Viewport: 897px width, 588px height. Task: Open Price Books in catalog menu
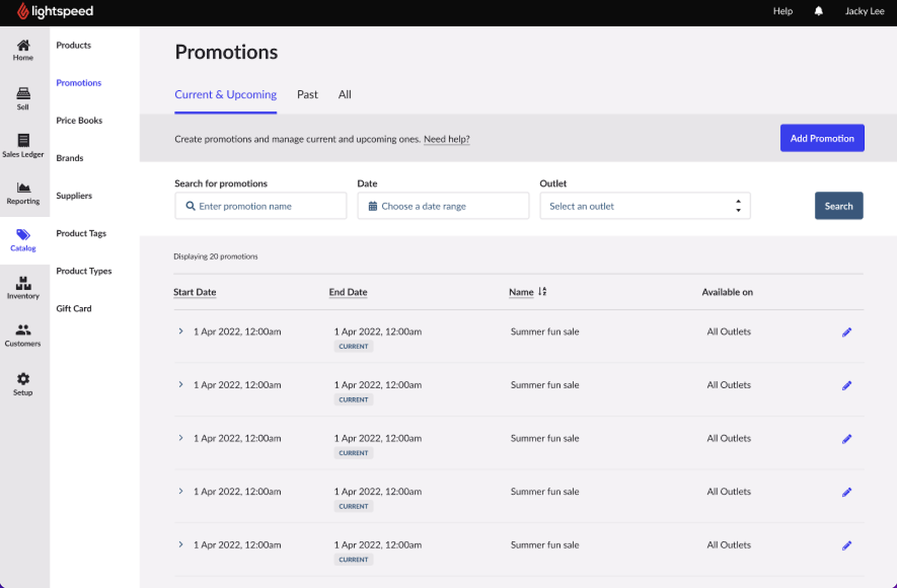[x=79, y=121]
